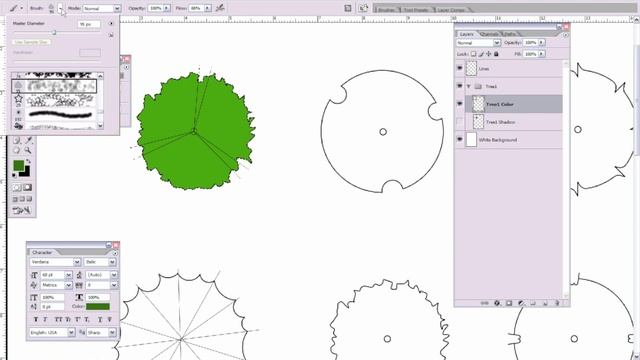The height and width of the screenshot is (360, 640).
Task: Open the Layers panel flyout menu
Action: (x=565, y=36)
